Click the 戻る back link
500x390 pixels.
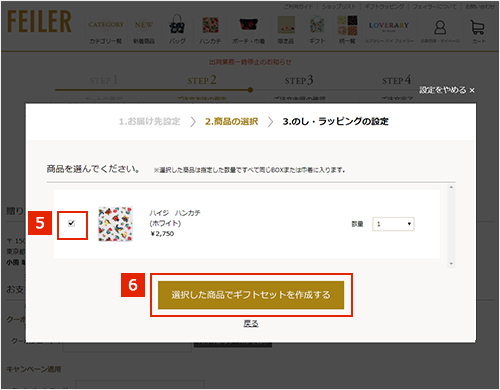(x=251, y=323)
